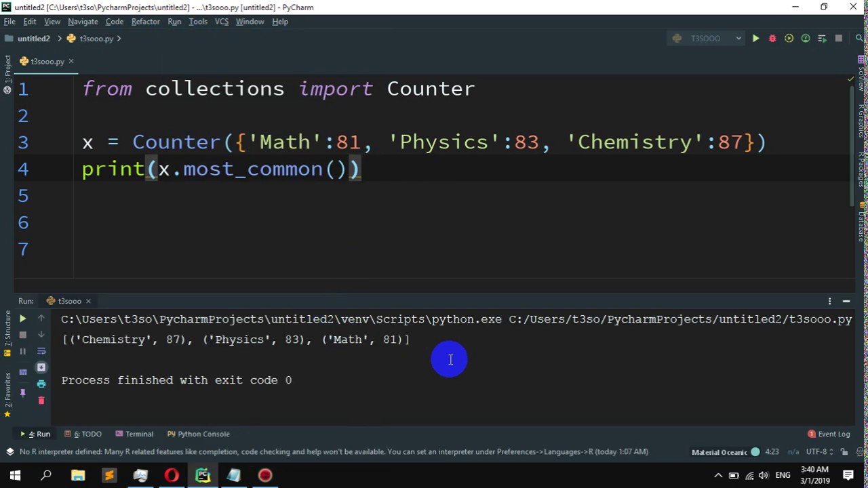Viewport: 868px width, 488px height.
Task: Open Opera browser from the taskbar
Action: 172,476
